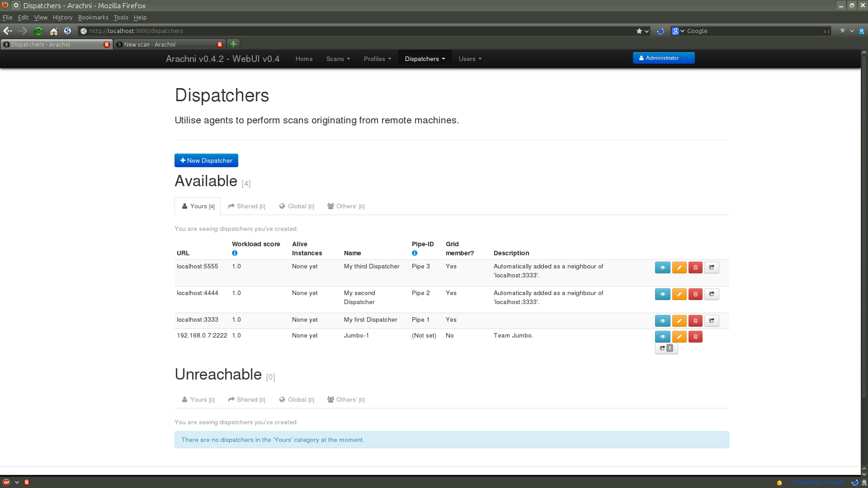868x488 pixels.
Task: View the localhost:4444 dispatcher details (eye icon)
Action: [x=662, y=294]
